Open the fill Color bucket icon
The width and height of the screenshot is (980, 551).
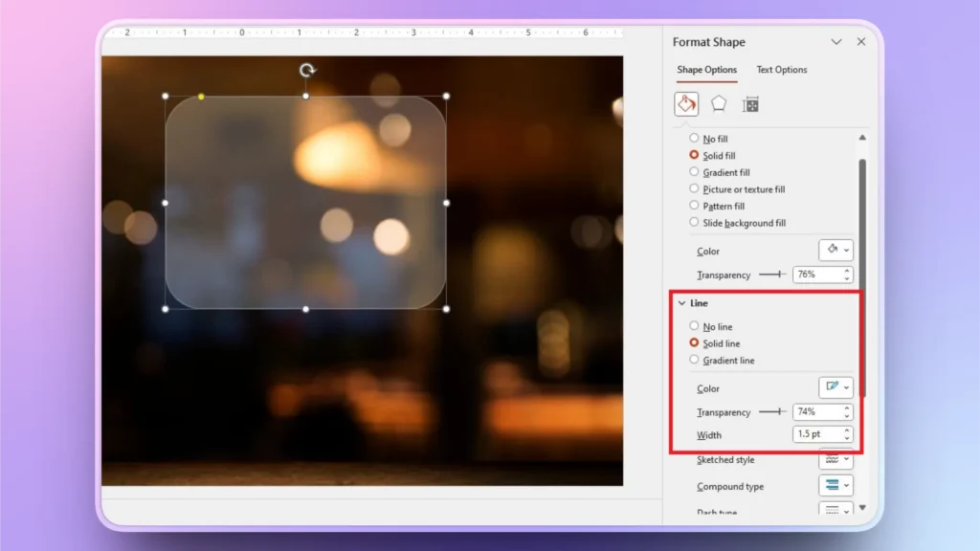point(830,250)
